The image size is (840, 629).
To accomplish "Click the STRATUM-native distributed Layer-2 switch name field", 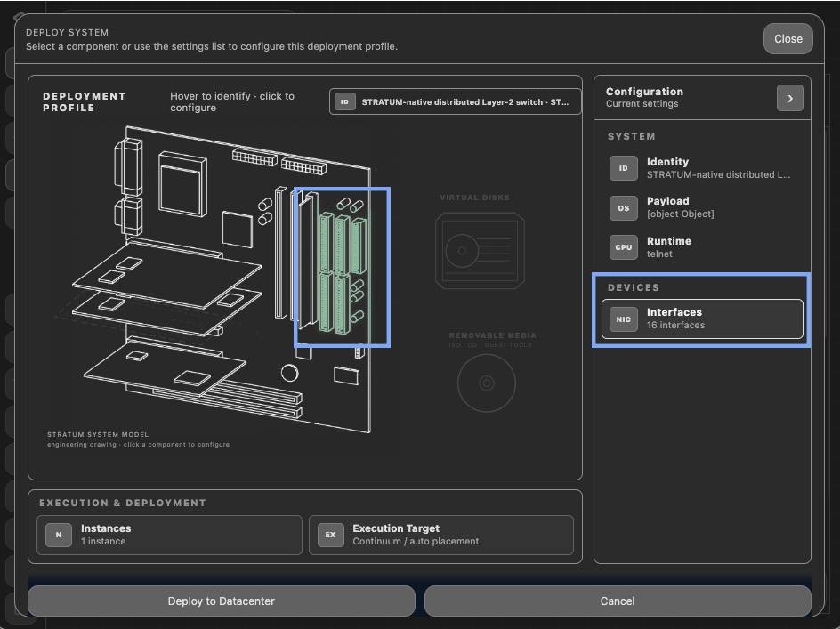I will (456, 101).
